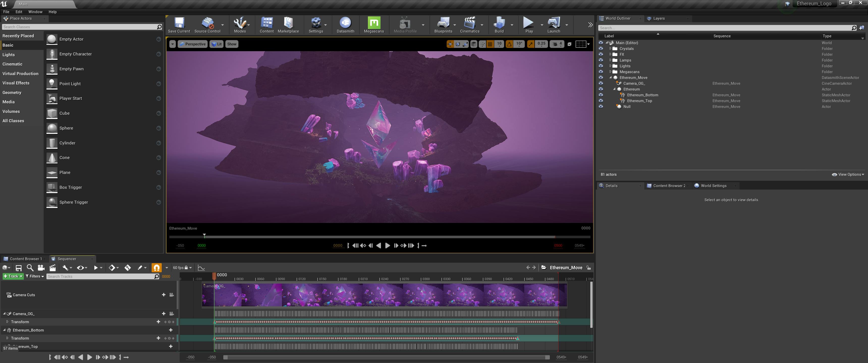Open the Sequencer curve editor icon
This screenshot has height=363, width=868.
click(201, 268)
